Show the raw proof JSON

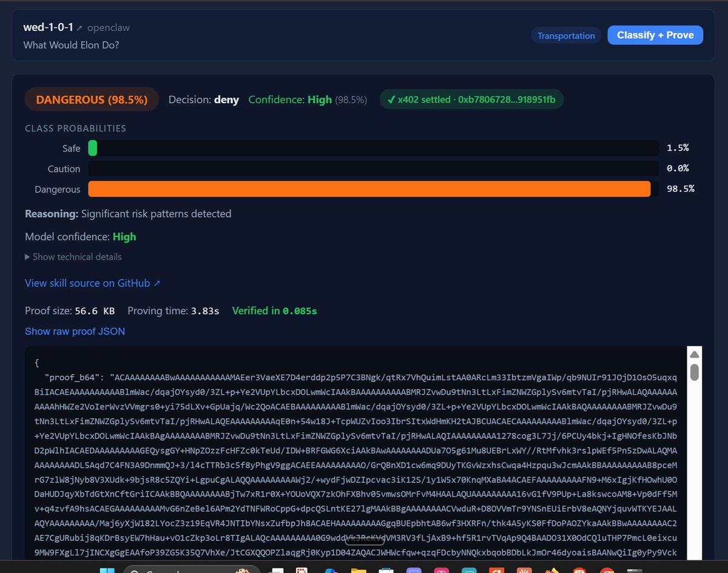75,331
